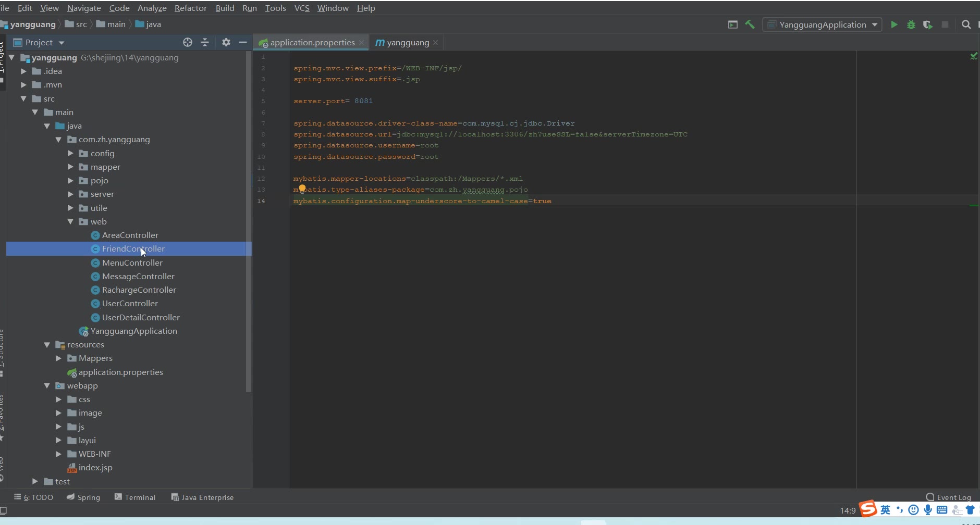Viewport: 980px width, 525px height.
Task: Select UserDetailController class
Action: point(141,318)
